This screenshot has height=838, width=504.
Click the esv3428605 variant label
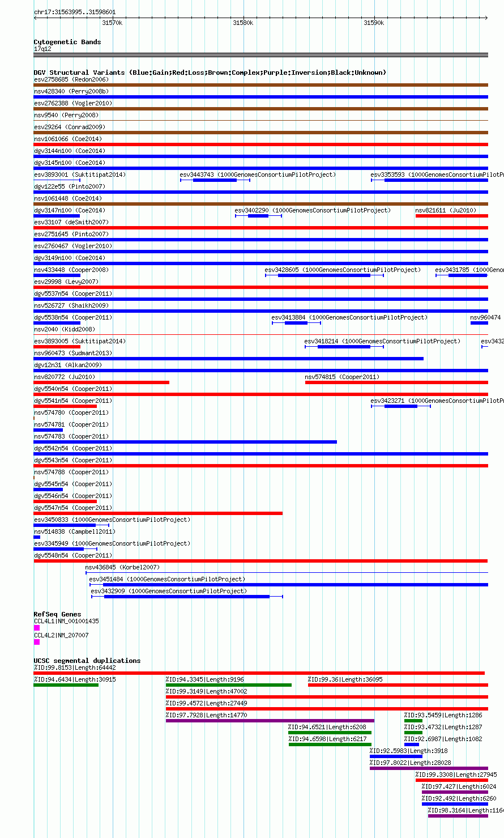point(343,270)
